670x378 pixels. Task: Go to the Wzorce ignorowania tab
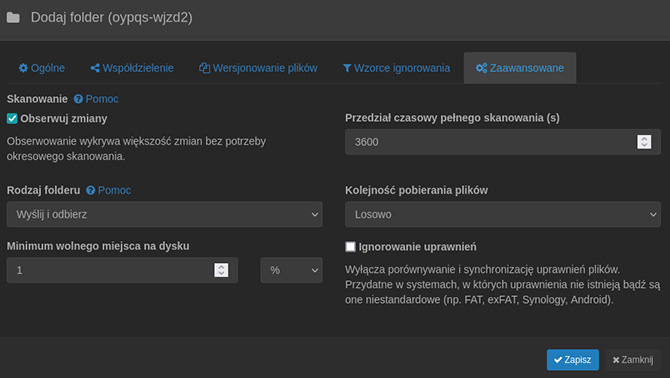tap(396, 68)
